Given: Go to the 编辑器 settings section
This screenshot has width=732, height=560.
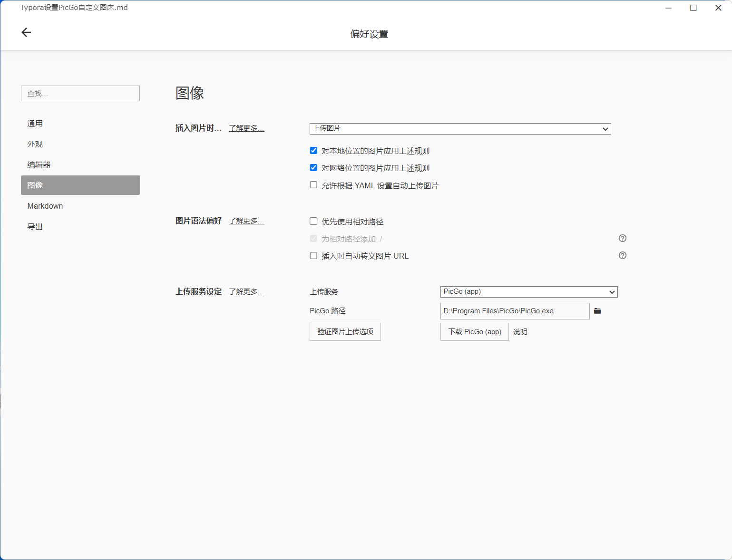Looking at the screenshot, I should click(39, 164).
